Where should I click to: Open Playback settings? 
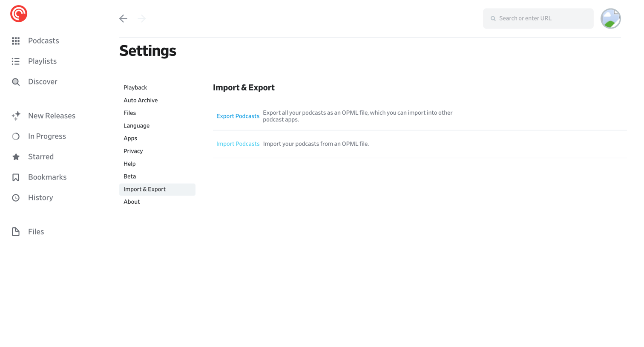[157, 87]
